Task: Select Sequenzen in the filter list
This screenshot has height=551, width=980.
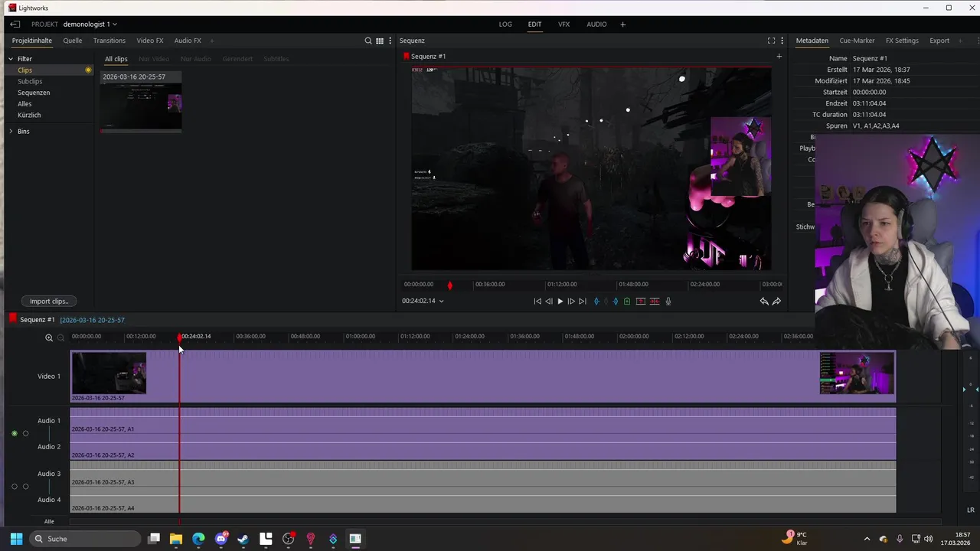Action: pyautogui.click(x=34, y=93)
